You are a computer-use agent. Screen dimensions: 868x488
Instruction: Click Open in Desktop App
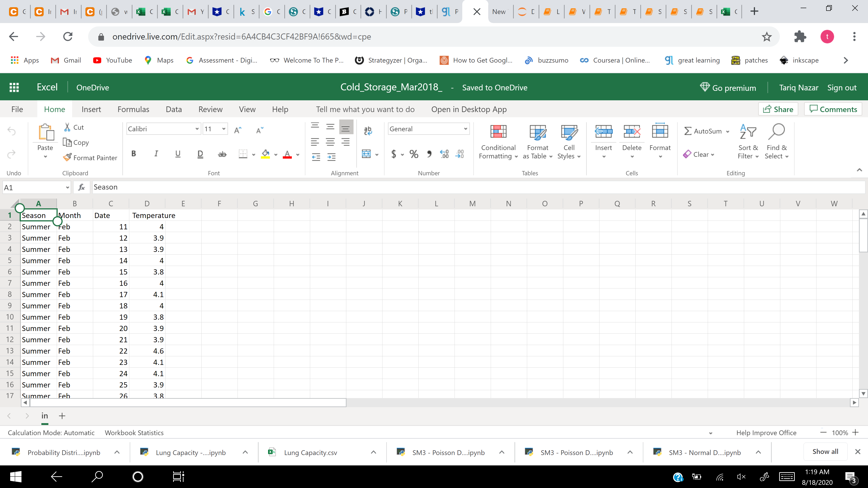469,109
